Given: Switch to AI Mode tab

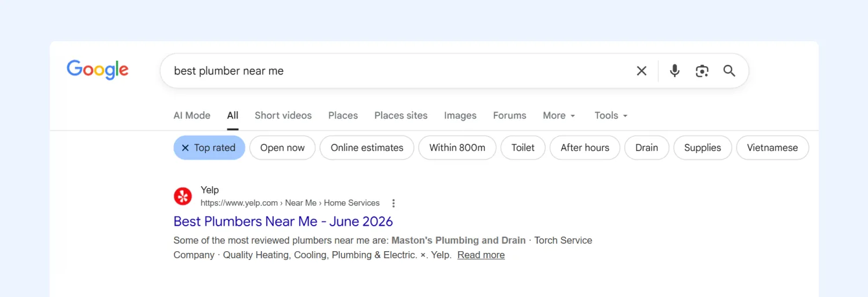Looking at the screenshot, I should [192, 115].
